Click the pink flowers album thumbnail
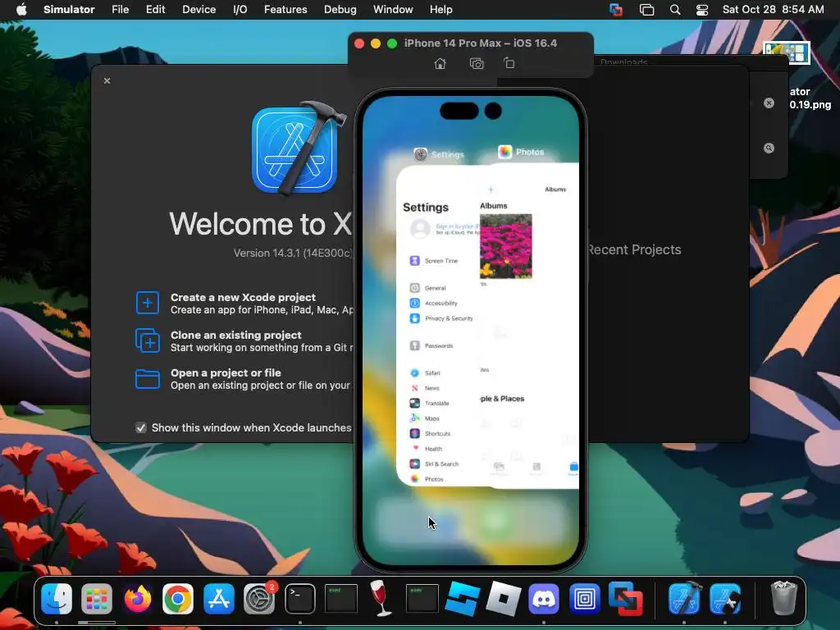This screenshot has width=840, height=630. pos(505,246)
